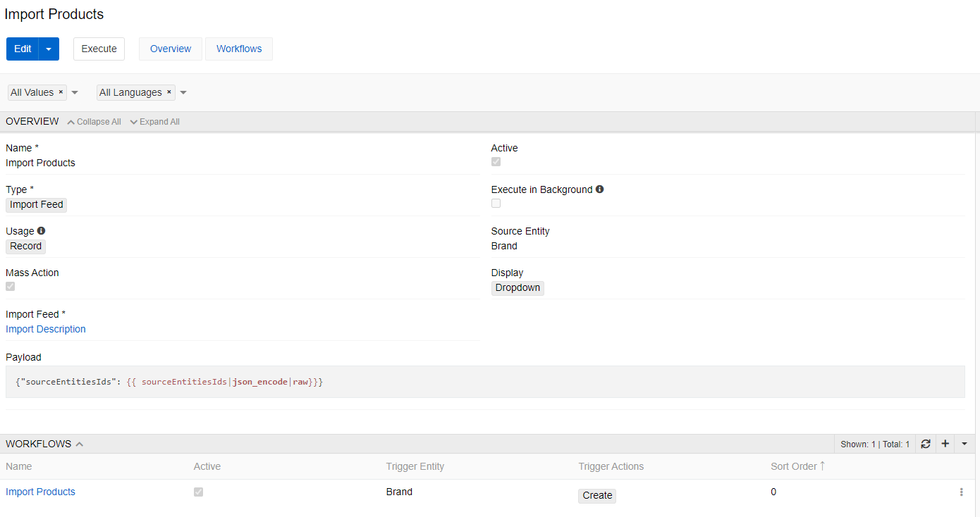Image resolution: width=980 pixels, height=517 pixels.
Task: Open the Import Description link
Action: tap(45, 329)
